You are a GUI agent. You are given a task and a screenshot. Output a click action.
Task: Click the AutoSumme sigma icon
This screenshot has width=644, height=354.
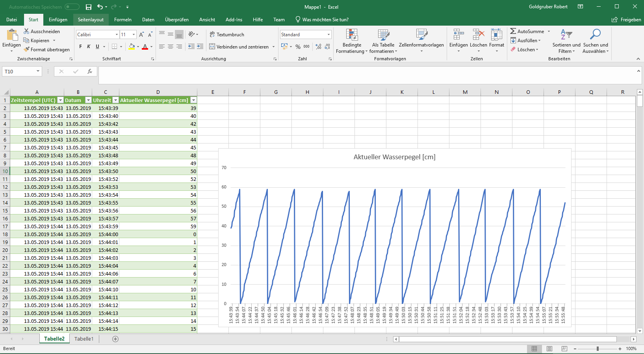[513, 31]
